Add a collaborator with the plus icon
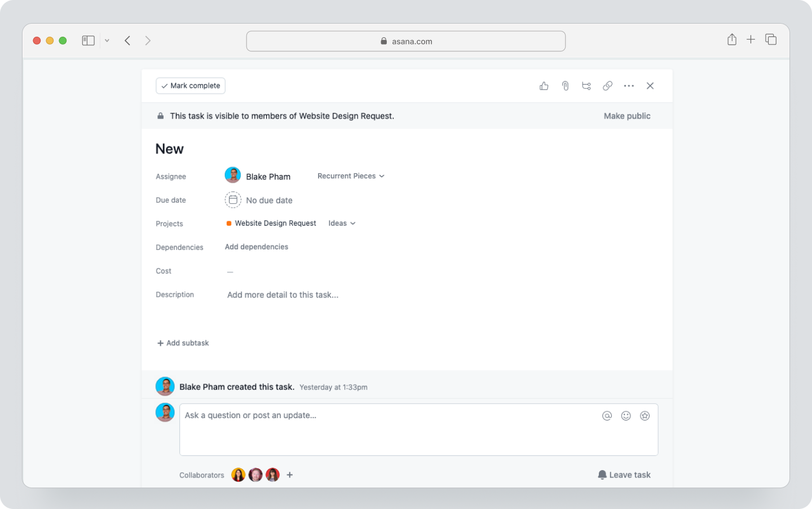 click(x=290, y=475)
